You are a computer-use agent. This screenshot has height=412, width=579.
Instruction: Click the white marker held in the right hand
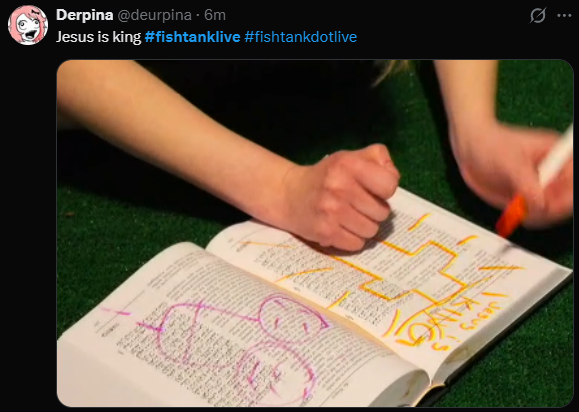[x=558, y=155]
